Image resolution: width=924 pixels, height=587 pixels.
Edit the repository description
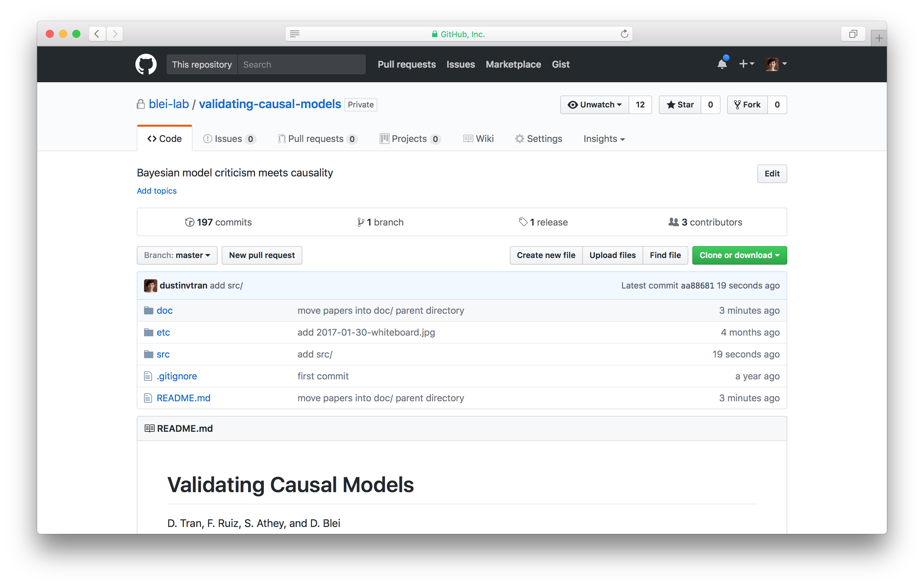click(x=772, y=173)
